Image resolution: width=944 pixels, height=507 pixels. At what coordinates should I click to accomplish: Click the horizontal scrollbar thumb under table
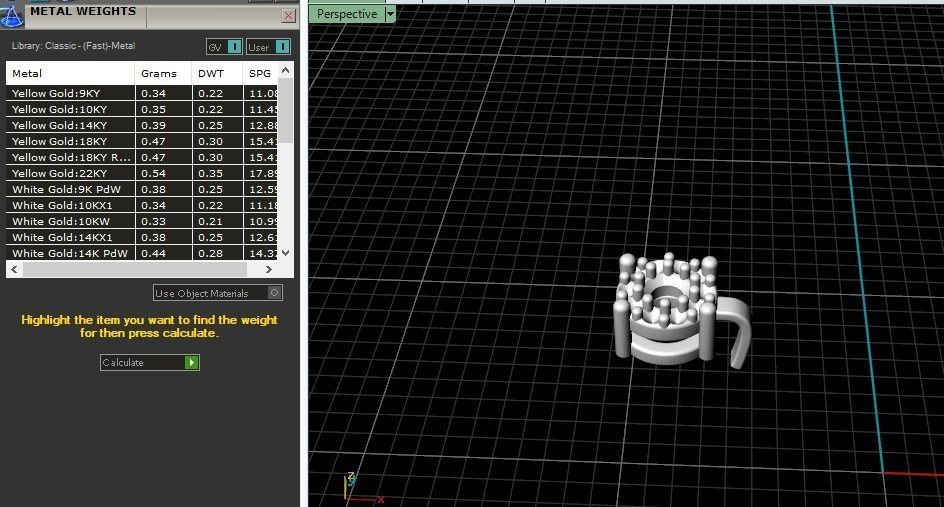click(x=135, y=269)
